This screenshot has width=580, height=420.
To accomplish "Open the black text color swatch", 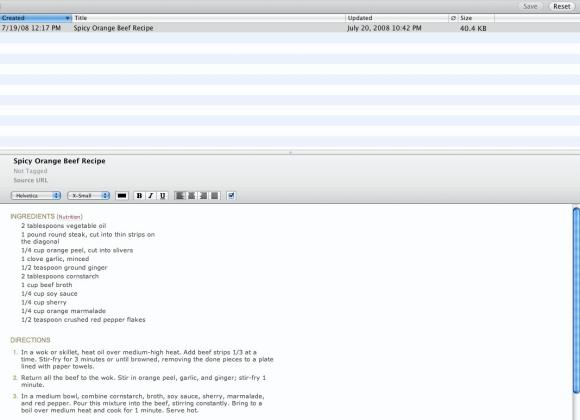I will (122, 196).
